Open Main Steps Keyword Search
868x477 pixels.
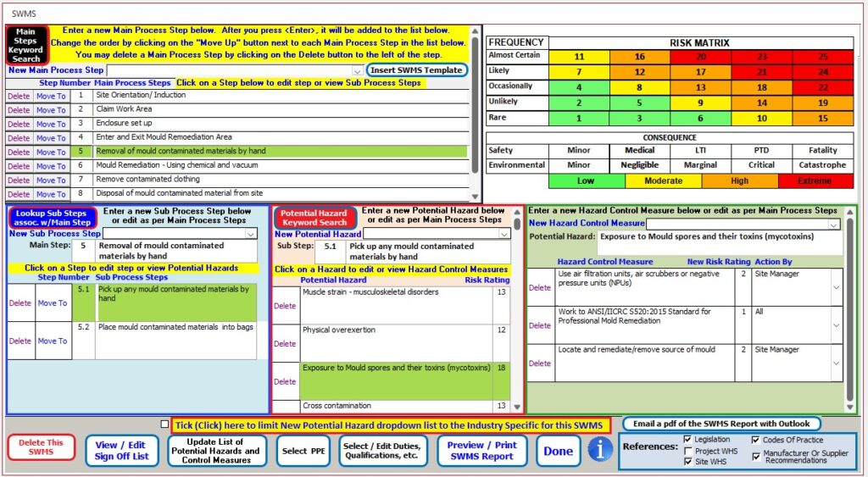click(x=26, y=45)
